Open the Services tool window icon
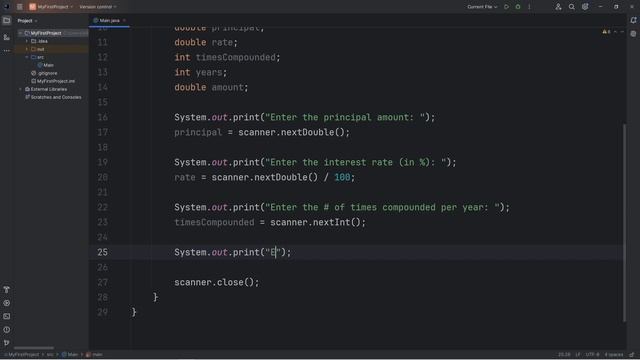 tap(7, 303)
